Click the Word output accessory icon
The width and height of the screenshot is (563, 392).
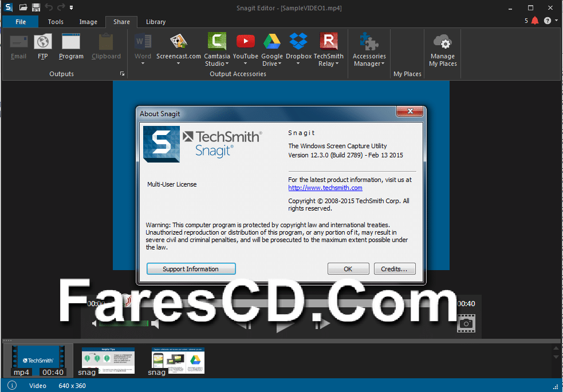coord(143,42)
